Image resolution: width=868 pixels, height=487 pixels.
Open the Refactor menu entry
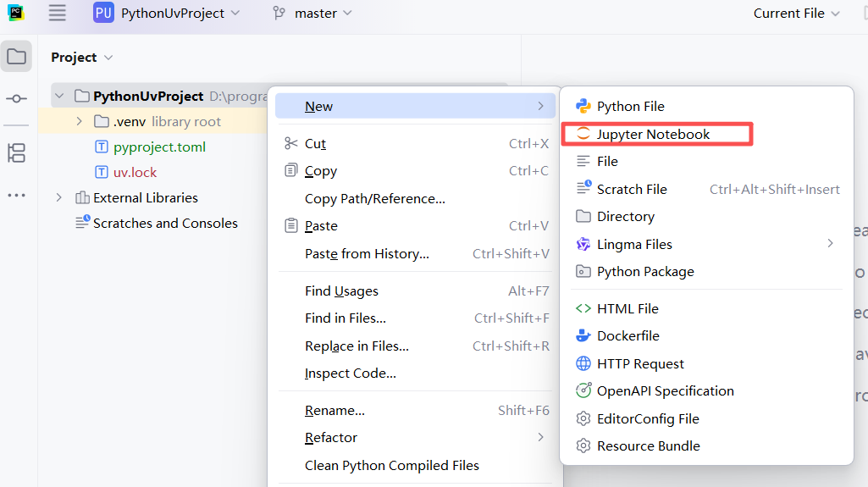coord(415,437)
